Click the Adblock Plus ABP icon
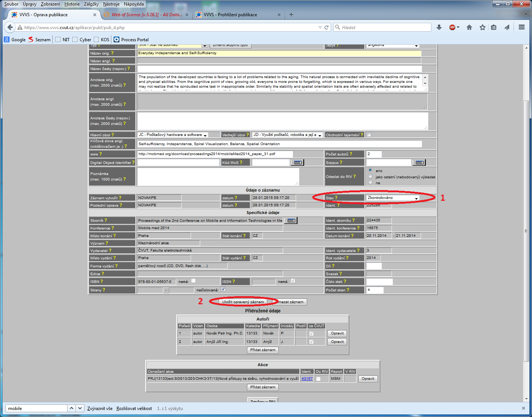Viewport: 532px width, 417px height. coord(452,27)
